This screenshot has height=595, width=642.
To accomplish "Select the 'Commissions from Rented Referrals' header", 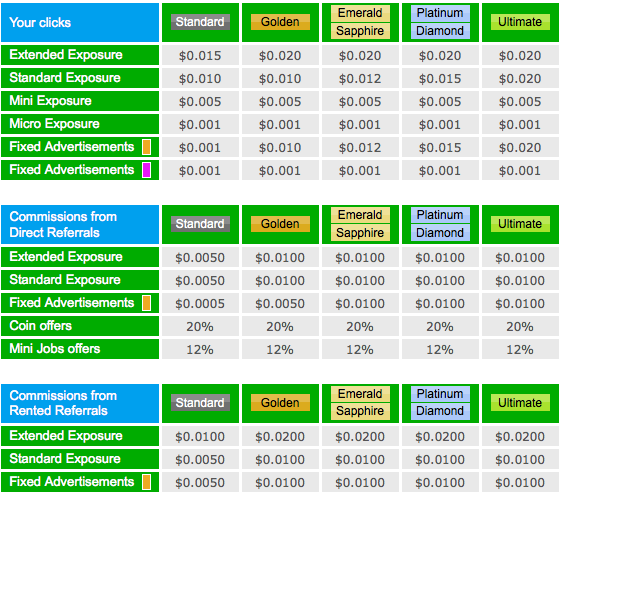I will [80, 403].
